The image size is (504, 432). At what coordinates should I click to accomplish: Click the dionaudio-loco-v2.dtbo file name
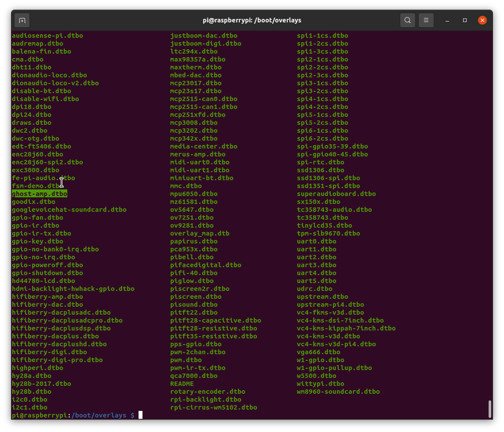tap(55, 83)
